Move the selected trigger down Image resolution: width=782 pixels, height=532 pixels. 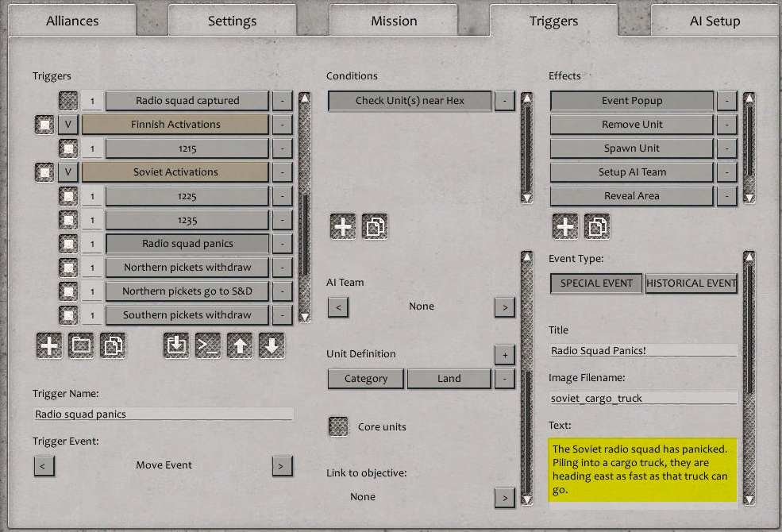coord(272,345)
